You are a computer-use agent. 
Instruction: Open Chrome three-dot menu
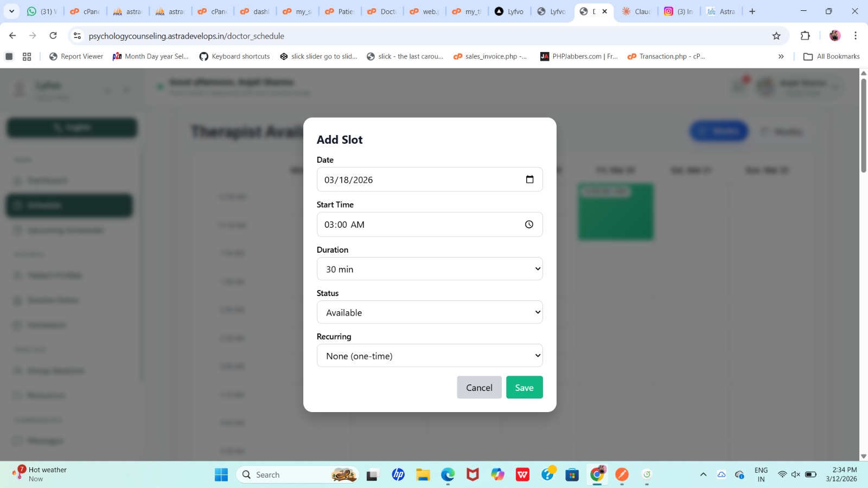[x=856, y=36]
